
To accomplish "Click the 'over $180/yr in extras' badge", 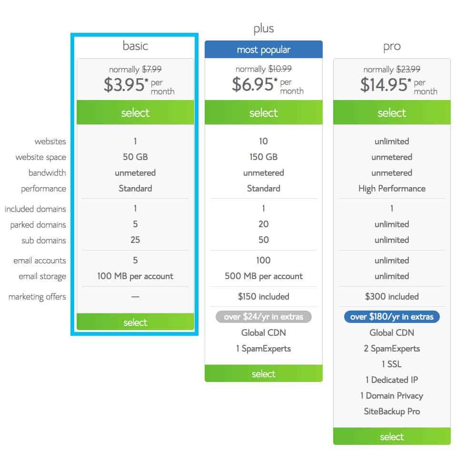I will 392,317.
